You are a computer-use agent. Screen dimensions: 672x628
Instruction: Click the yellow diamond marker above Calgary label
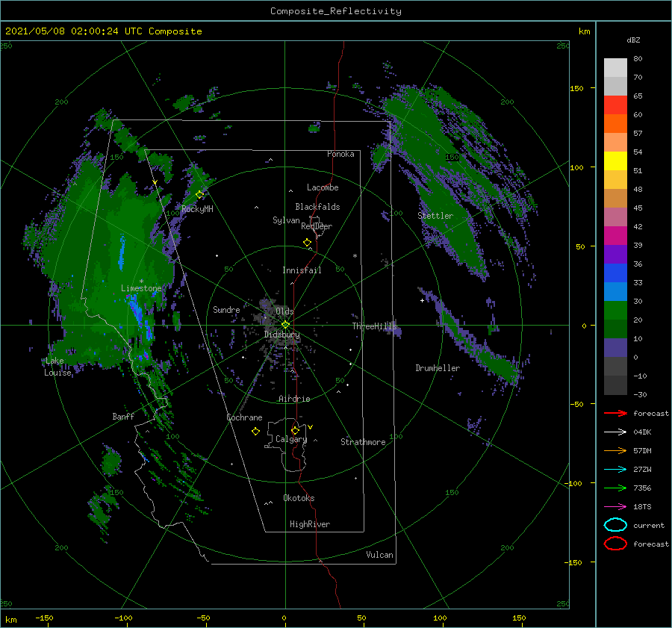295,430
